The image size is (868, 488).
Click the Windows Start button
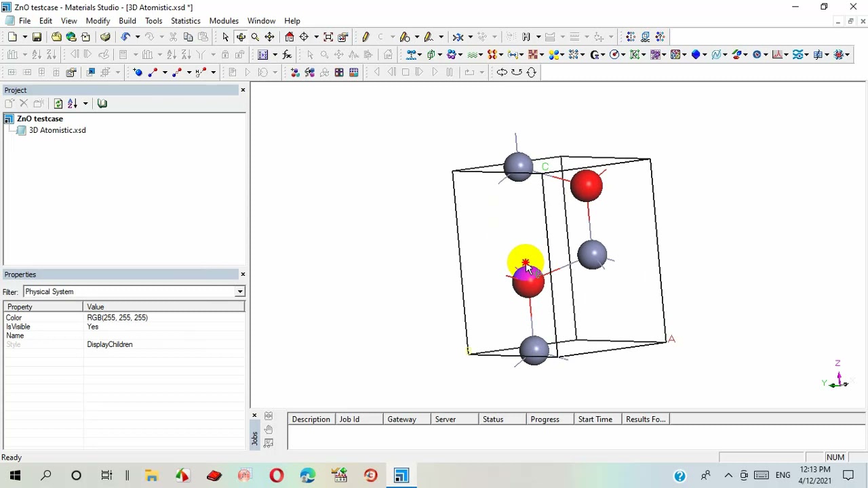[15, 475]
